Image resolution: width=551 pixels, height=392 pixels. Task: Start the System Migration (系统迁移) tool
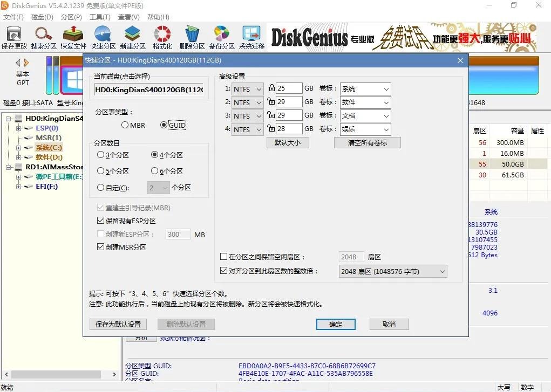tap(251, 38)
